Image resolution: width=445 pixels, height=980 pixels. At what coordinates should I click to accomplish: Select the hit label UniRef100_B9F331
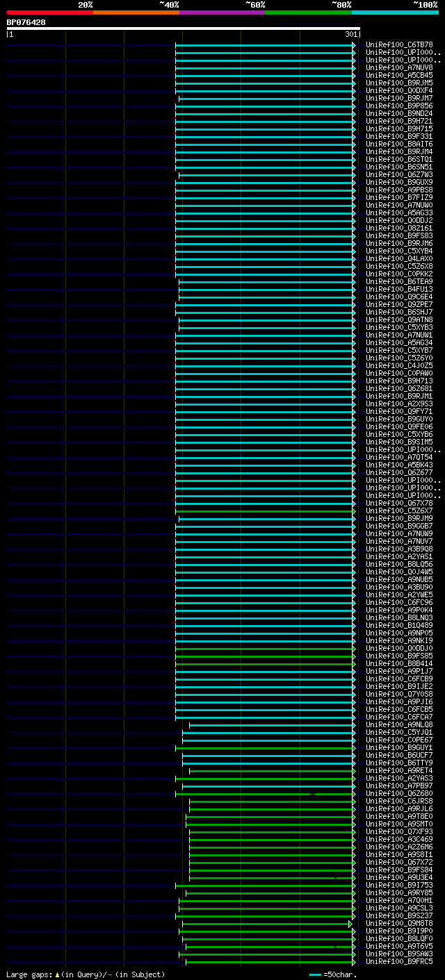point(399,137)
